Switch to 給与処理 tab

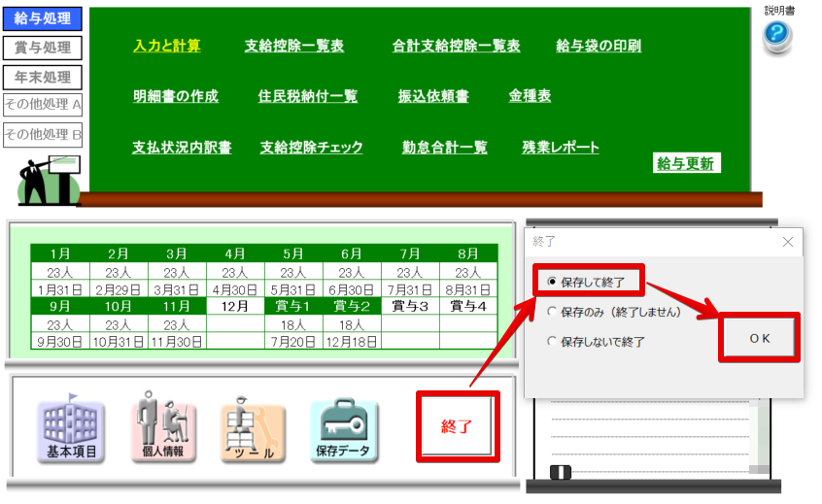click(x=43, y=18)
